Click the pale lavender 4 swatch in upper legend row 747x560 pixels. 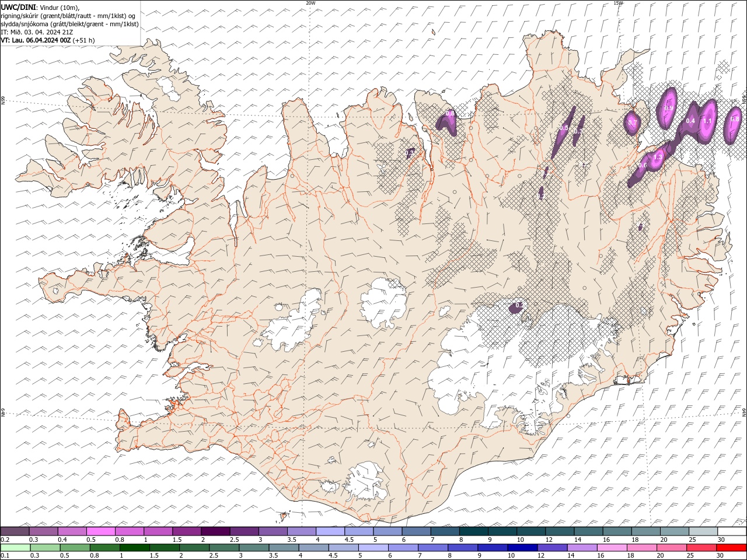(x=330, y=531)
